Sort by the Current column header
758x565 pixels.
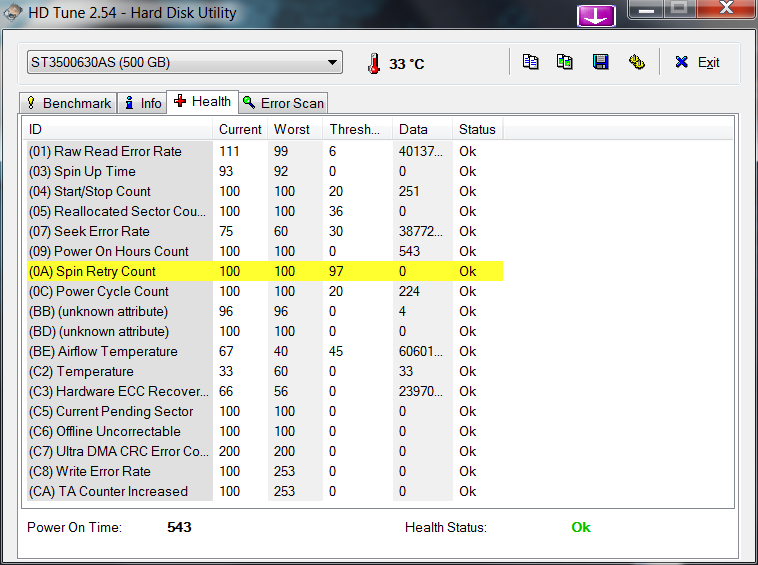[x=240, y=130]
